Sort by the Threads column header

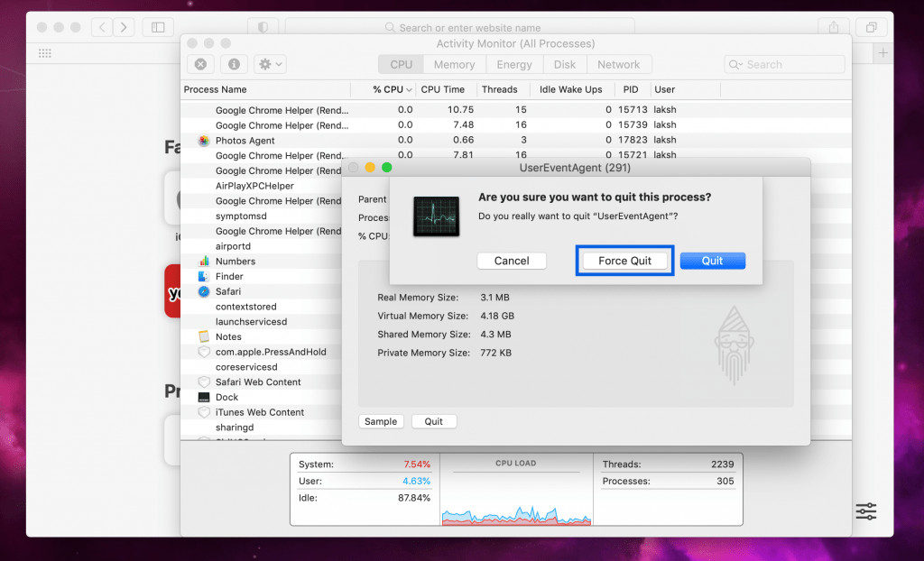point(500,89)
